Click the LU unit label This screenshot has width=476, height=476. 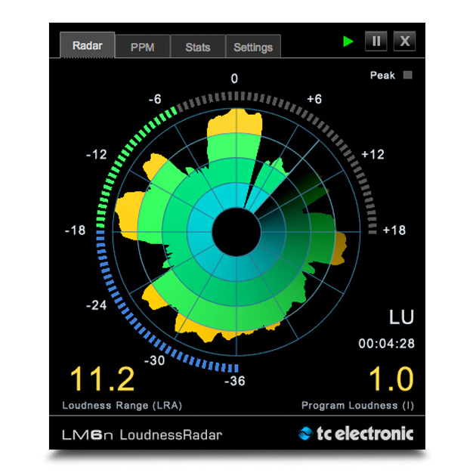click(x=401, y=317)
